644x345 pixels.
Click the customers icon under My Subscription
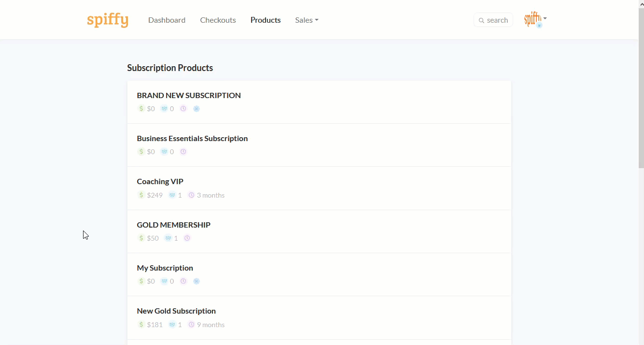(x=164, y=281)
